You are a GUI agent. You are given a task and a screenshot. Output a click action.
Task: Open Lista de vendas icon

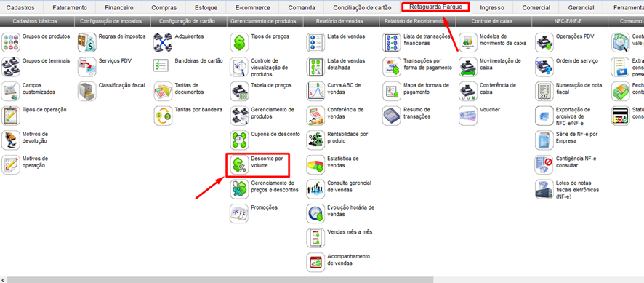pos(315,43)
